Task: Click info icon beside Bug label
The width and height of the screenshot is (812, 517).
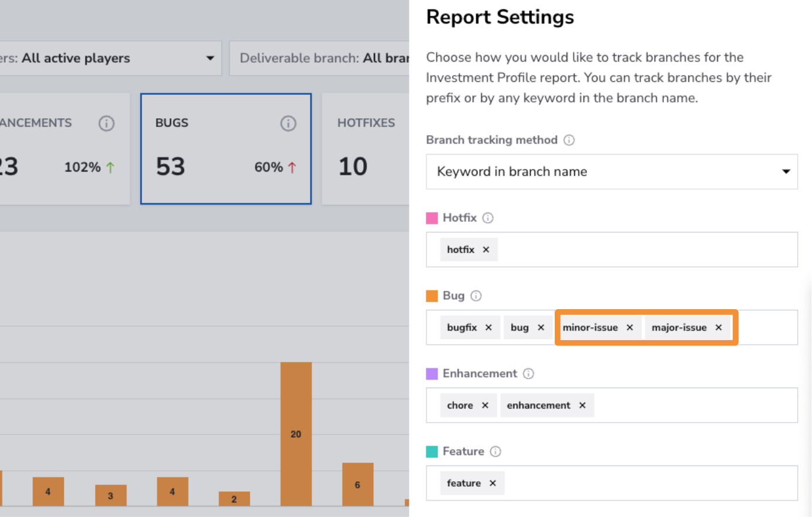Action: (x=476, y=296)
